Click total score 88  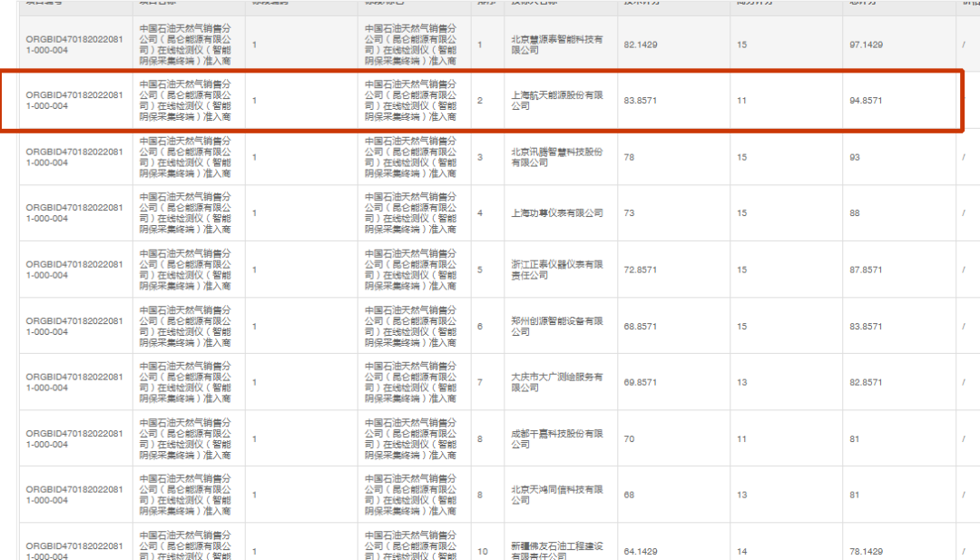pyautogui.click(x=855, y=213)
